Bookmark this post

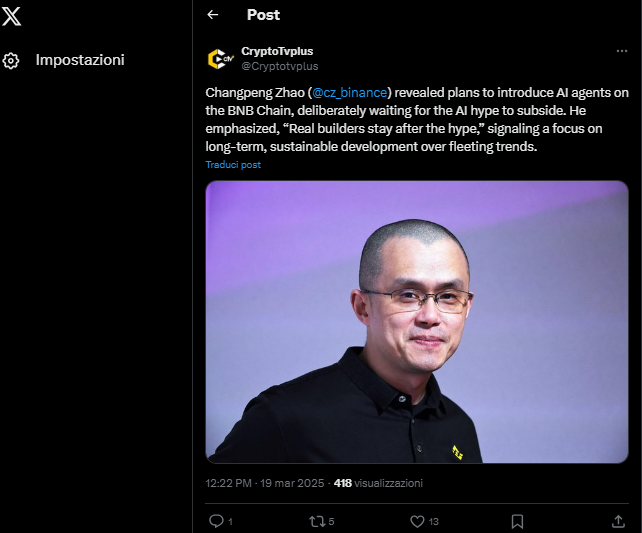click(x=517, y=521)
